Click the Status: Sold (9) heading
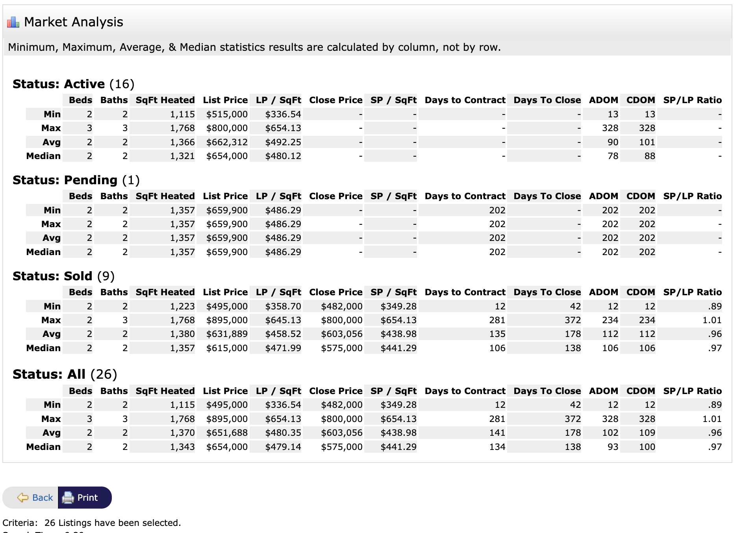 pos(63,276)
